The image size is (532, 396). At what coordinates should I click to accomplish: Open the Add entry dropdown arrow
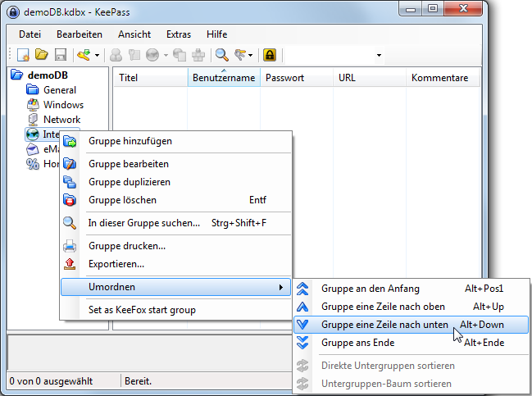(98, 56)
